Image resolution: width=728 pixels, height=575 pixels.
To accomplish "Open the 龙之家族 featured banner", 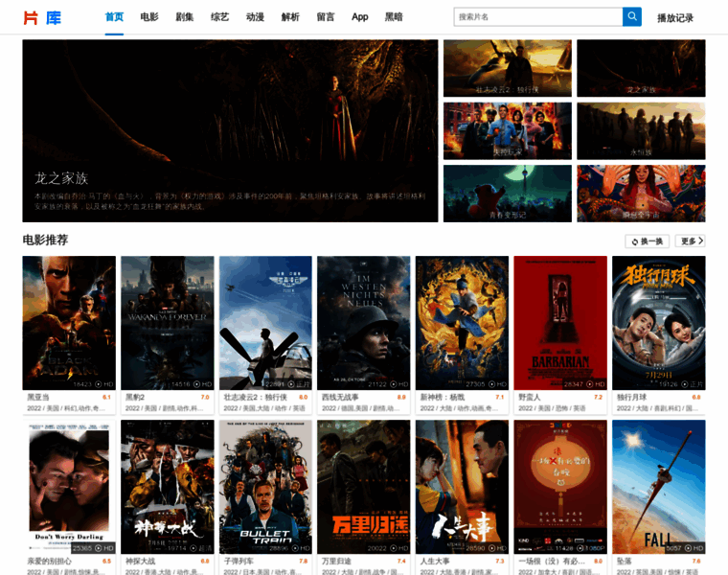I will (230, 130).
